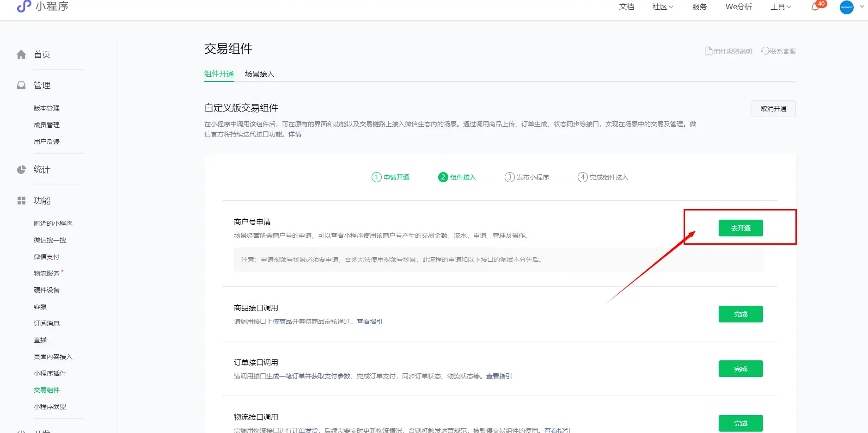The width and height of the screenshot is (868, 433).
Task: Click the 联系客服 headset icon
Action: (765, 51)
